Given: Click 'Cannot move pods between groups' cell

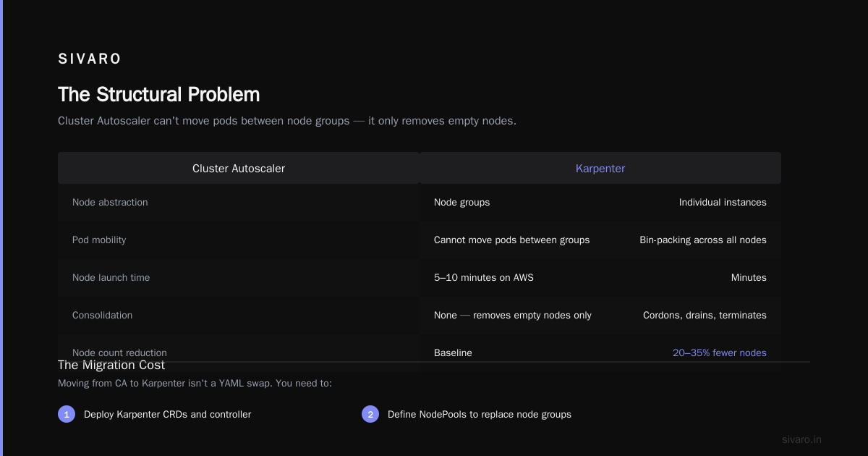Looking at the screenshot, I should [x=511, y=240].
